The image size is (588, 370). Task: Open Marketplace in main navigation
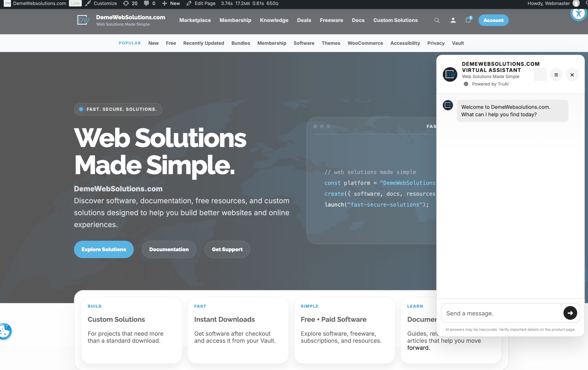195,20
